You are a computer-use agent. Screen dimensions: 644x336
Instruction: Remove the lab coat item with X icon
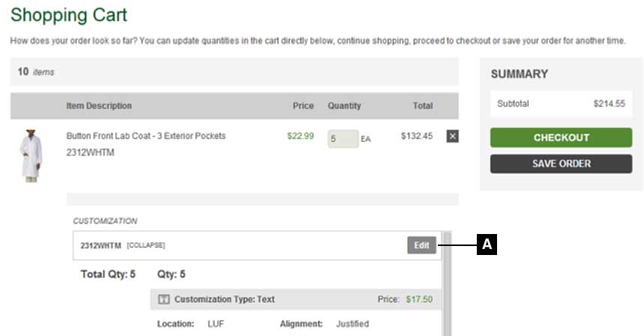(x=452, y=136)
